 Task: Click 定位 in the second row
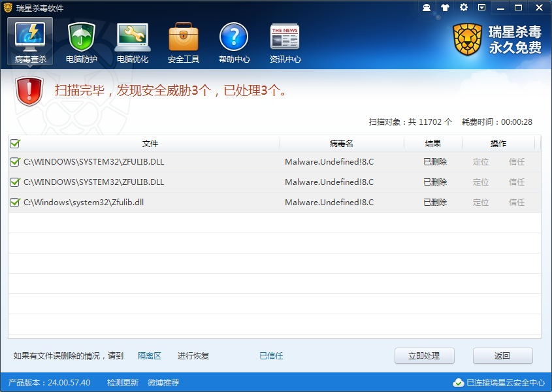(x=481, y=182)
